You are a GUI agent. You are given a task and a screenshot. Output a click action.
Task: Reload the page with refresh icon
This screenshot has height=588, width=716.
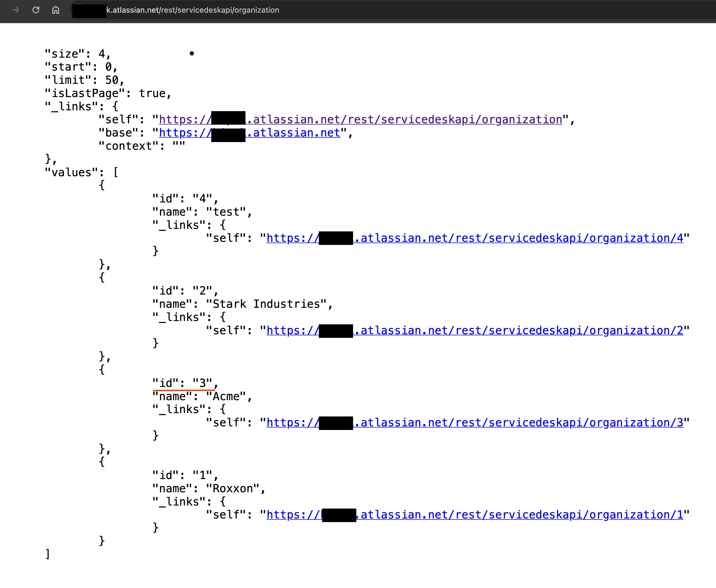click(36, 10)
